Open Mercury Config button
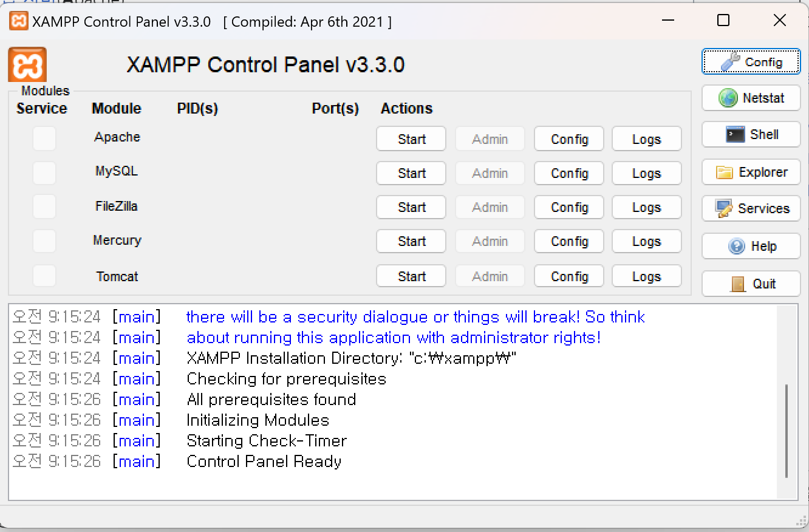 tap(569, 241)
